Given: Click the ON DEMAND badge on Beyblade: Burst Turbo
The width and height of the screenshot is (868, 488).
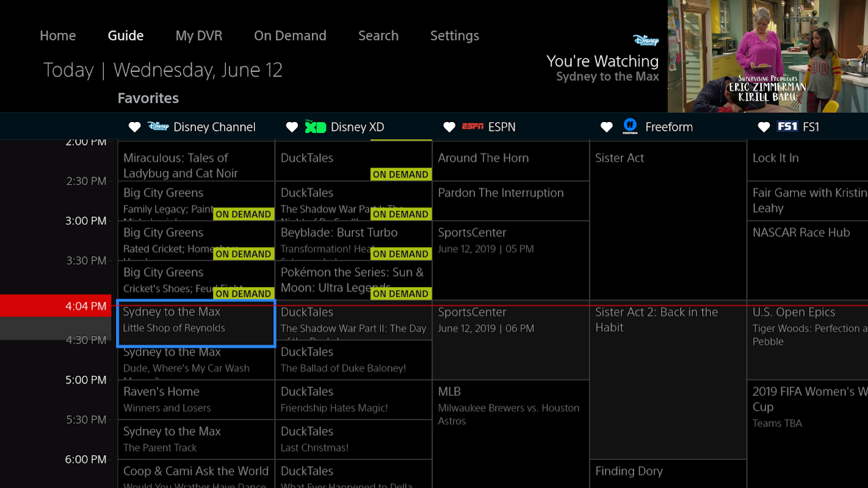Looking at the screenshot, I should tap(400, 254).
